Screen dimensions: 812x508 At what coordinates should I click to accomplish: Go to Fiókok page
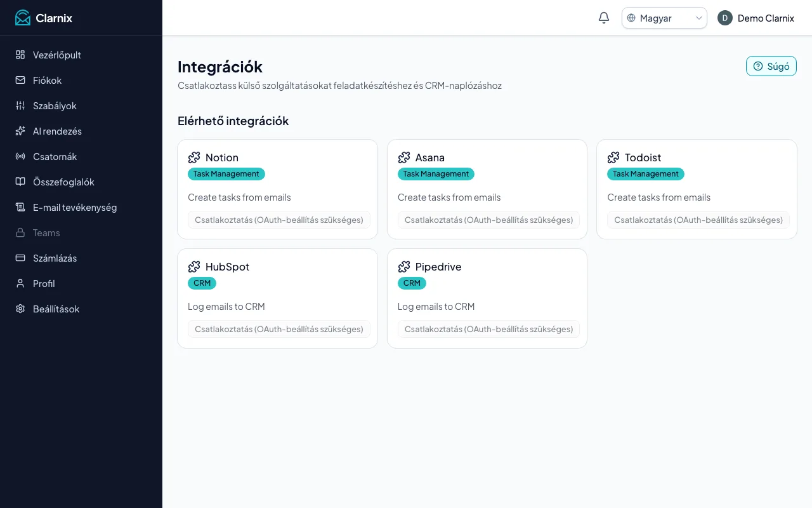click(x=81, y=80)
